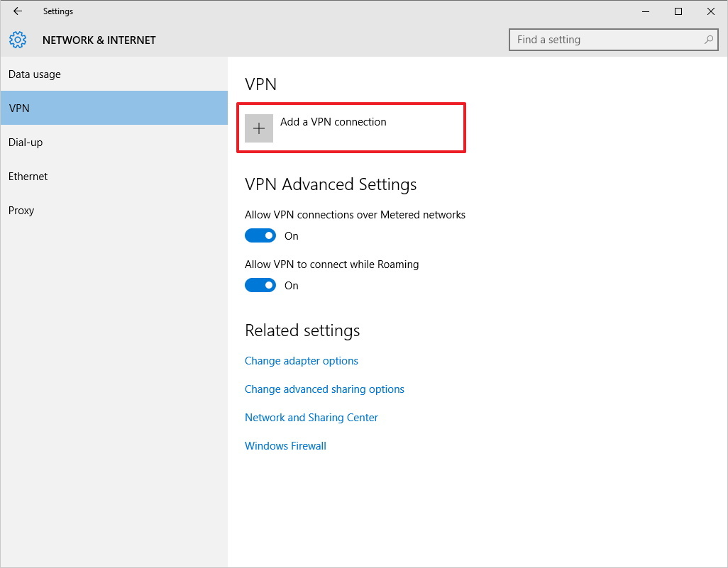Screen dimensions: 728x568
Task: Toggle VPN connect while Roaming switch
Action: [x=260, y=285]
